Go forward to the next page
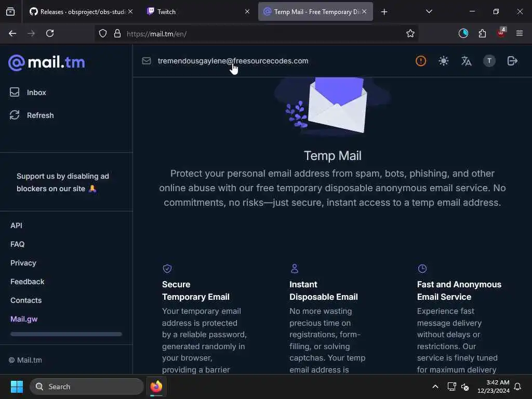Image resolution: width=532 pixels, height=399 pixels. [x=31, y=33]
